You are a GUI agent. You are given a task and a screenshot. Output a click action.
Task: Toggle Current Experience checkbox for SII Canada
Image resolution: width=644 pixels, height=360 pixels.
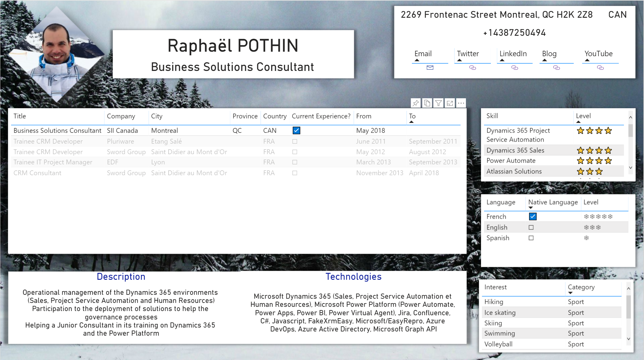click(x=296, y=130)
